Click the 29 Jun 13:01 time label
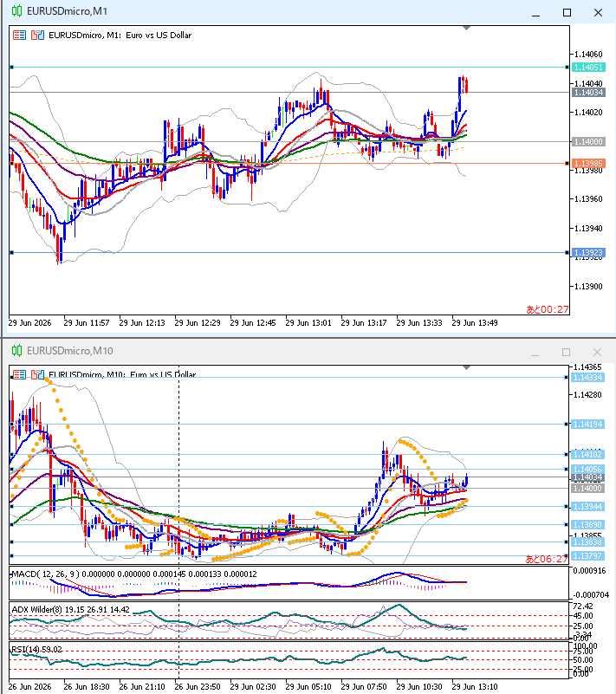Image resolution: width=616 pixels, height=694 pixels. (308, 323)
